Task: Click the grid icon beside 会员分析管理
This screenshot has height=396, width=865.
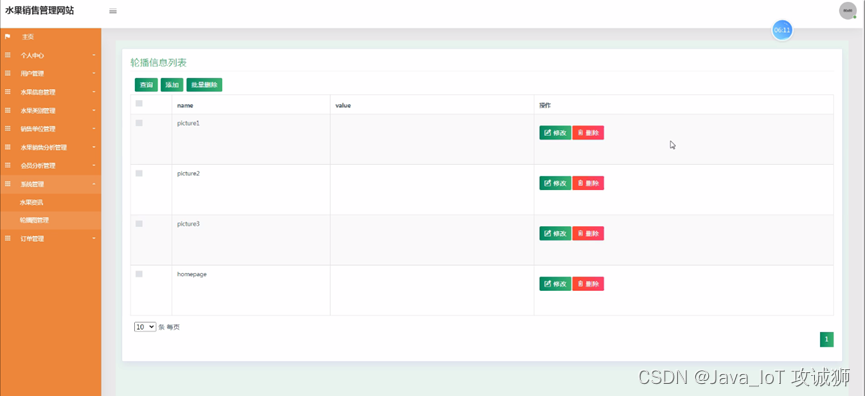Action: point(8,165)
